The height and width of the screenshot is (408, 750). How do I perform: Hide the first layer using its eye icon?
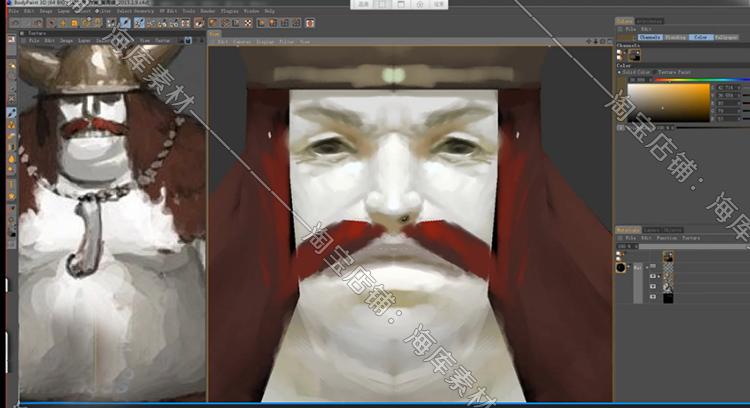653,276
